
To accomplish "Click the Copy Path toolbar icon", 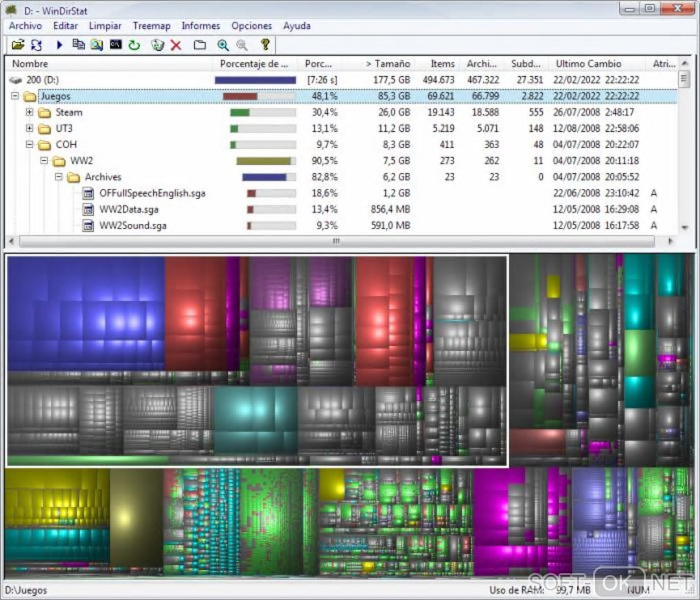I will coord(79,45).
